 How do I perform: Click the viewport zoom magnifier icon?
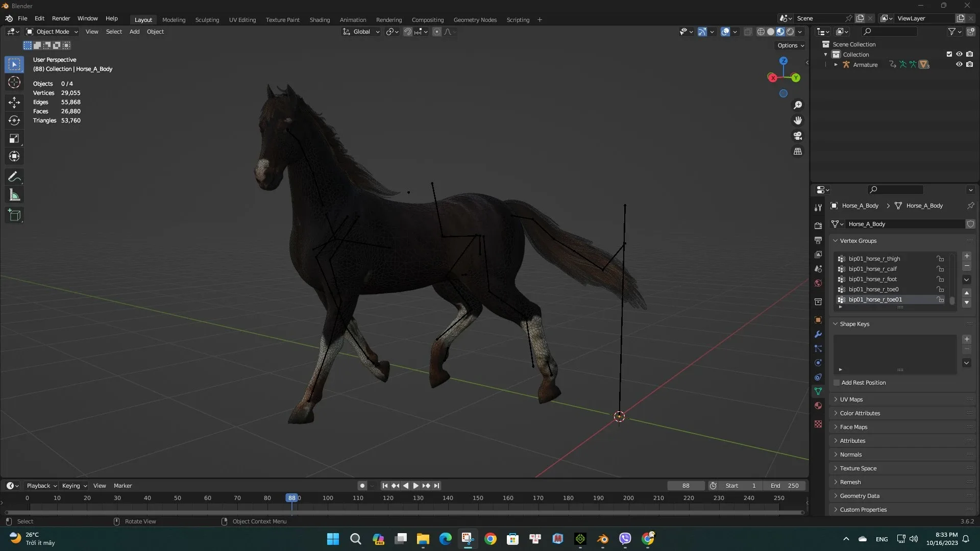(x=798, y=105)
